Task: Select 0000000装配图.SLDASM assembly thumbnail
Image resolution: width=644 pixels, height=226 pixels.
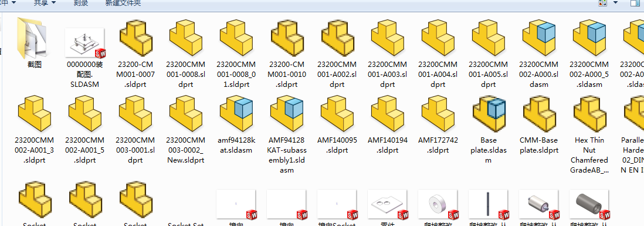Action: (x=85, y=43)
